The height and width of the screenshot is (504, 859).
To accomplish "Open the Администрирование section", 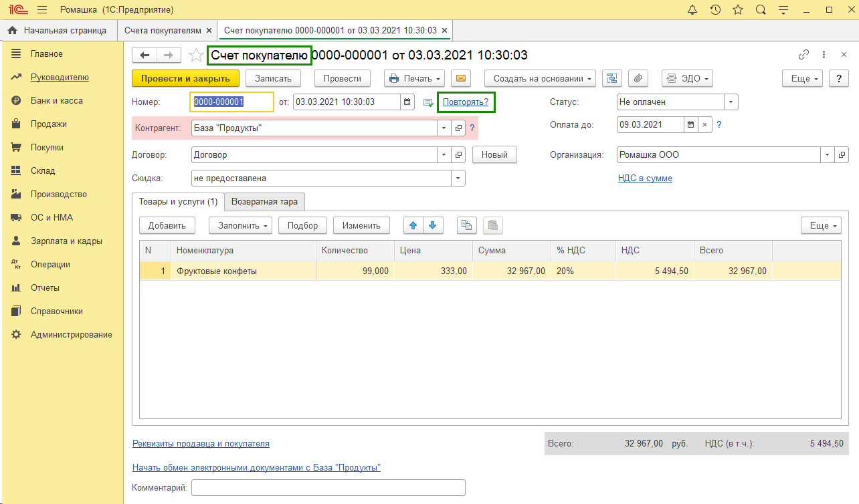I will click(72, 334).
